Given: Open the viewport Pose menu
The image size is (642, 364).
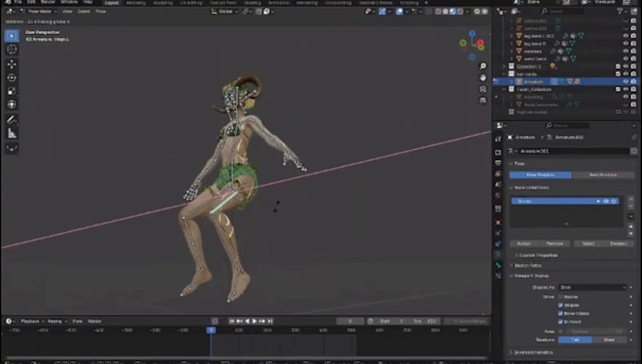Looking at the screenshot, I should tap(101, 11).
